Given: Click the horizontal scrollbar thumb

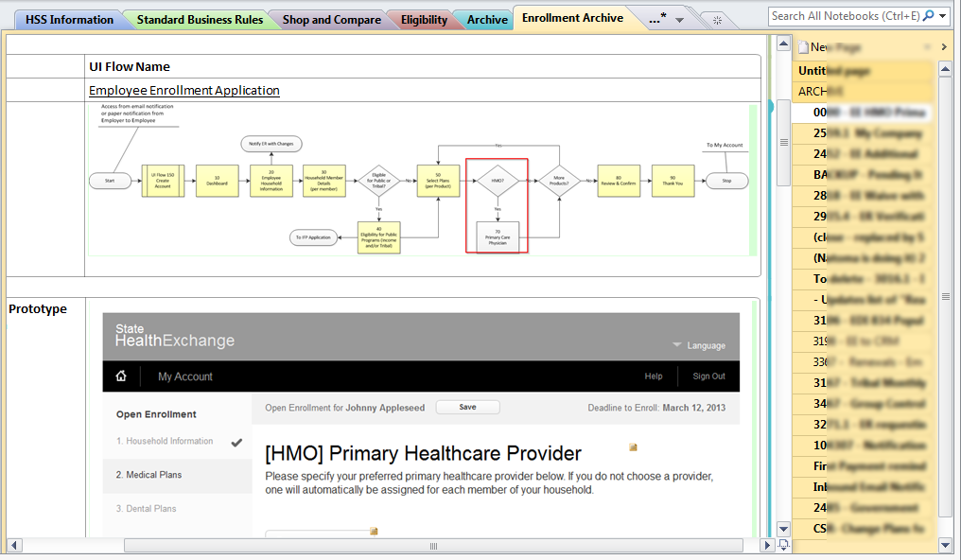Looking at the screenshot, I should (x=433, y=545).
